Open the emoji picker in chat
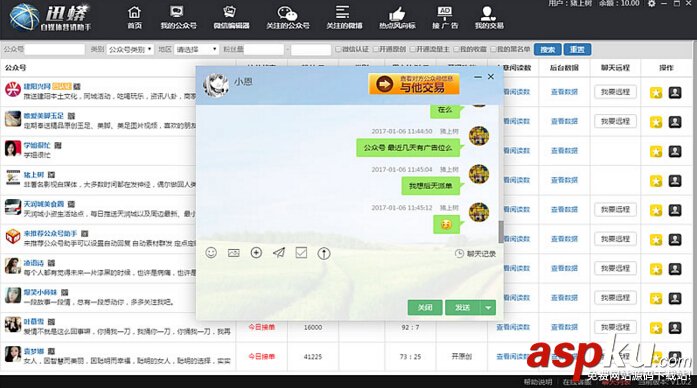 coord(211,253)
